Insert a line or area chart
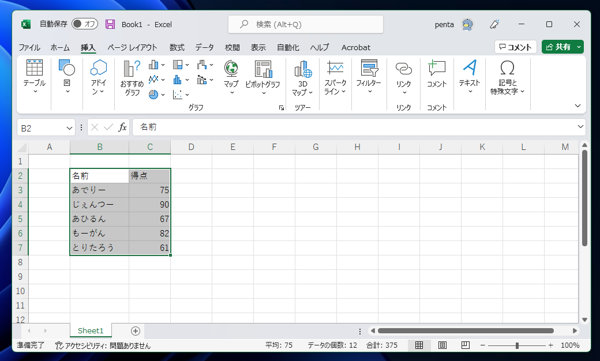This screenshot has width=600, height=361. pyautogui.click(x=154, y=80)
